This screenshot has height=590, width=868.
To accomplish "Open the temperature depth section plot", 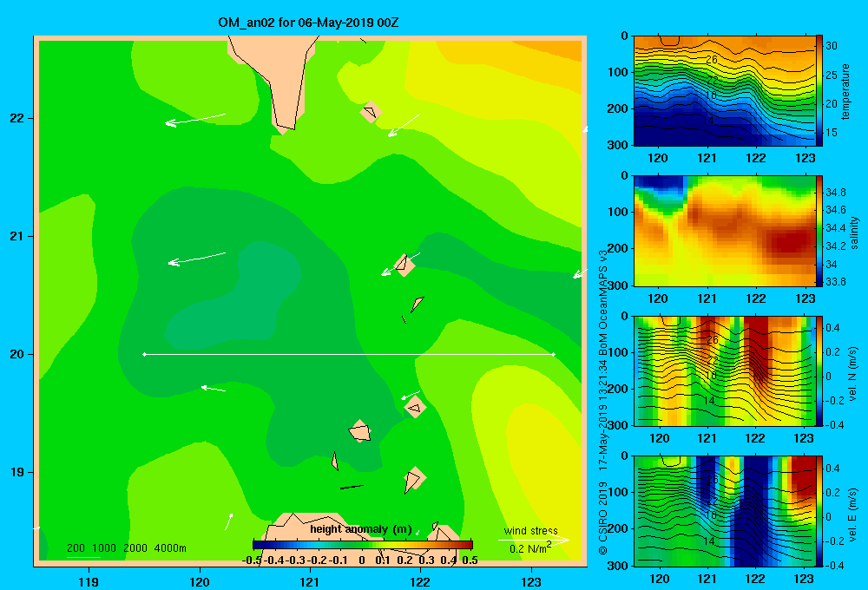I will pyautogui.click(x=724, y=91).
